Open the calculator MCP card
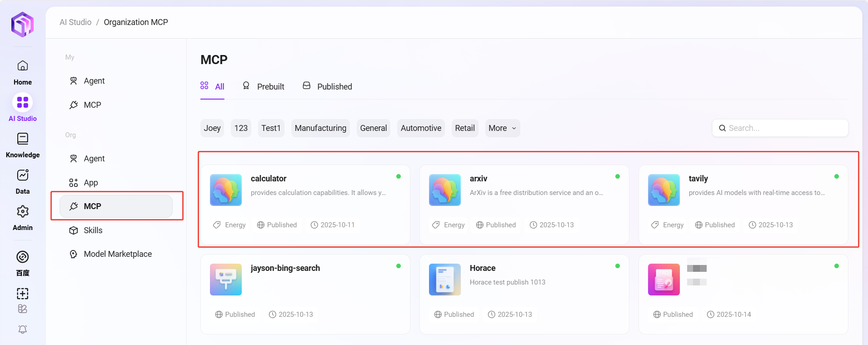 305,200
